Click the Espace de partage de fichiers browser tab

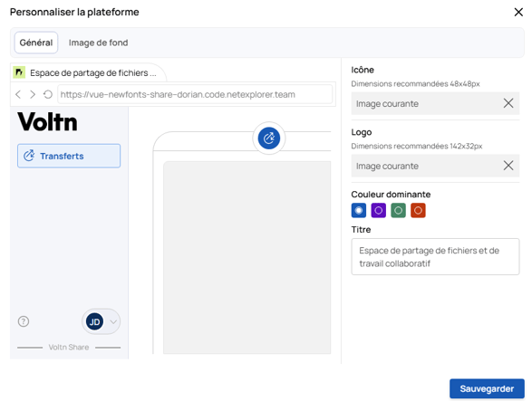click(88, 72)
